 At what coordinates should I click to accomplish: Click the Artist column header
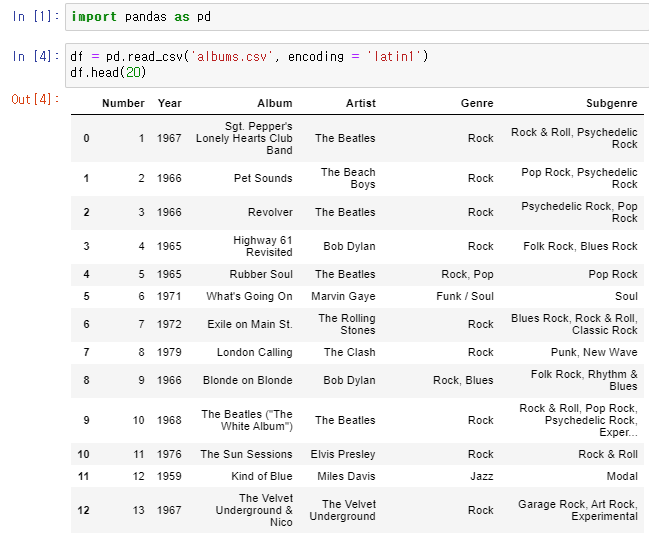361,103
